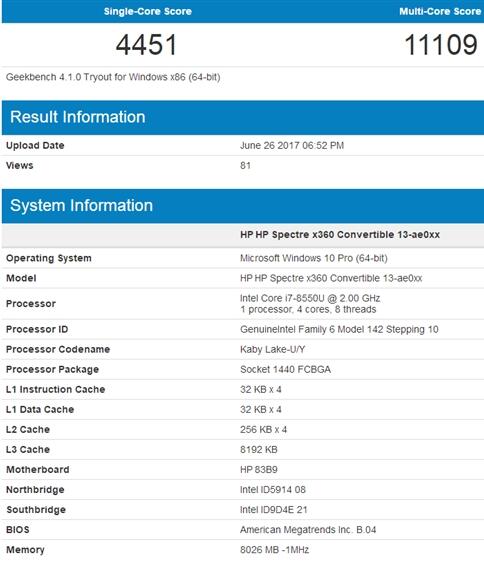Click the Geekbench 4.1.0 Tryout version text
484x570 pixels.
click(113, 77)
